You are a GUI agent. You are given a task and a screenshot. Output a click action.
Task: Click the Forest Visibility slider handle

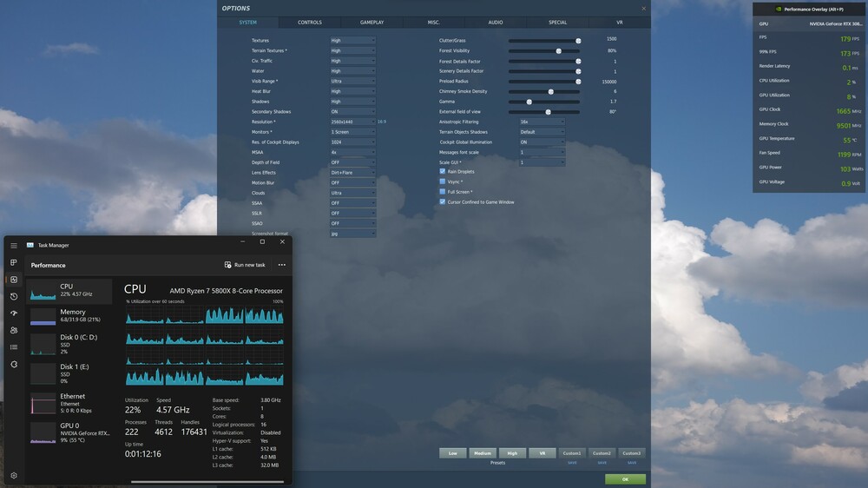tap(558, 51)
